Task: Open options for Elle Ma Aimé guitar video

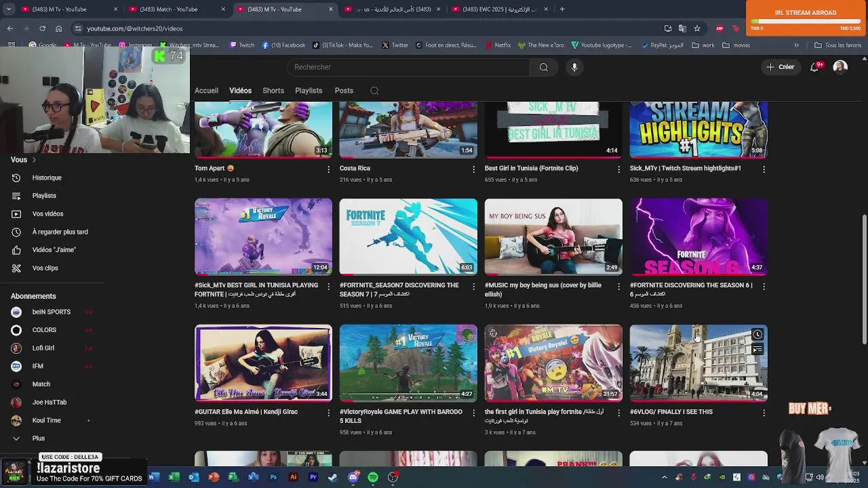Action: click(x=328, y=413)
